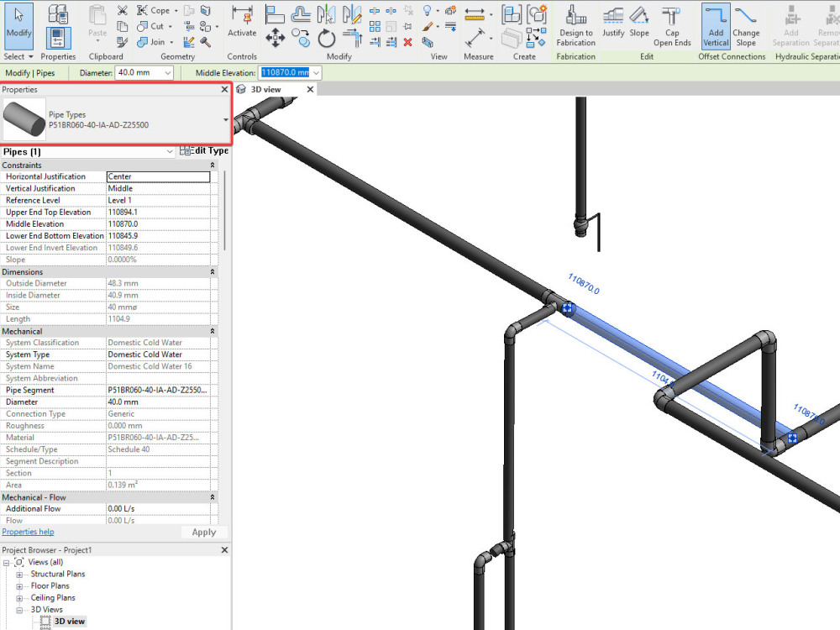Click the Apply button
The height and width of the screenshot is (630, 840).
(204, 532)
